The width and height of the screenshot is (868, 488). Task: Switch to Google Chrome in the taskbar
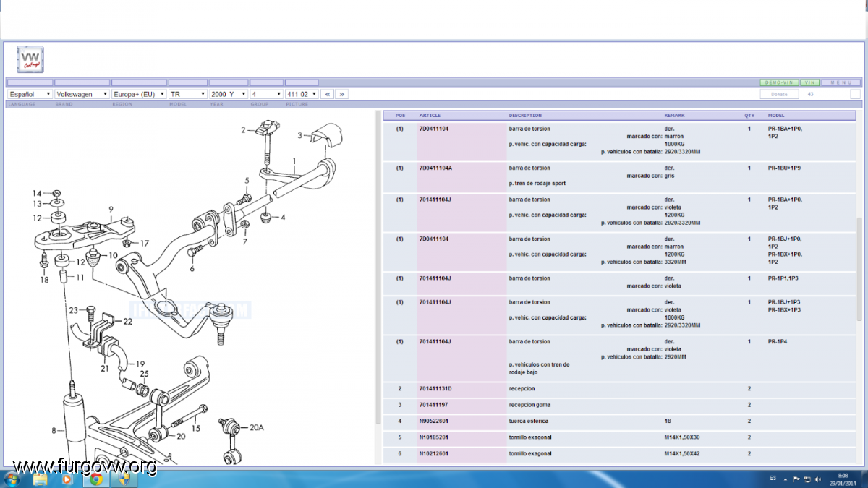click(95, 479)
